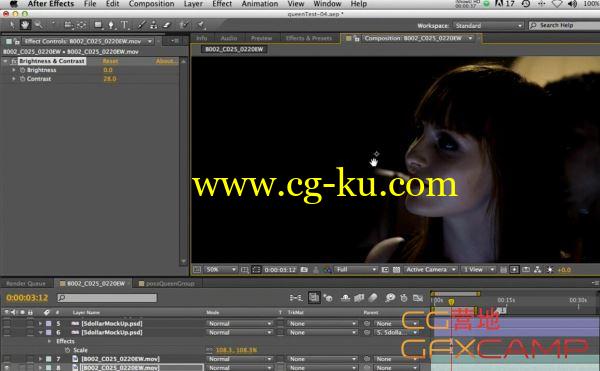The height and width of the screenshot is (371, 600).
Task: Select the Rectangle shape tool
Action: pos(98,25)
